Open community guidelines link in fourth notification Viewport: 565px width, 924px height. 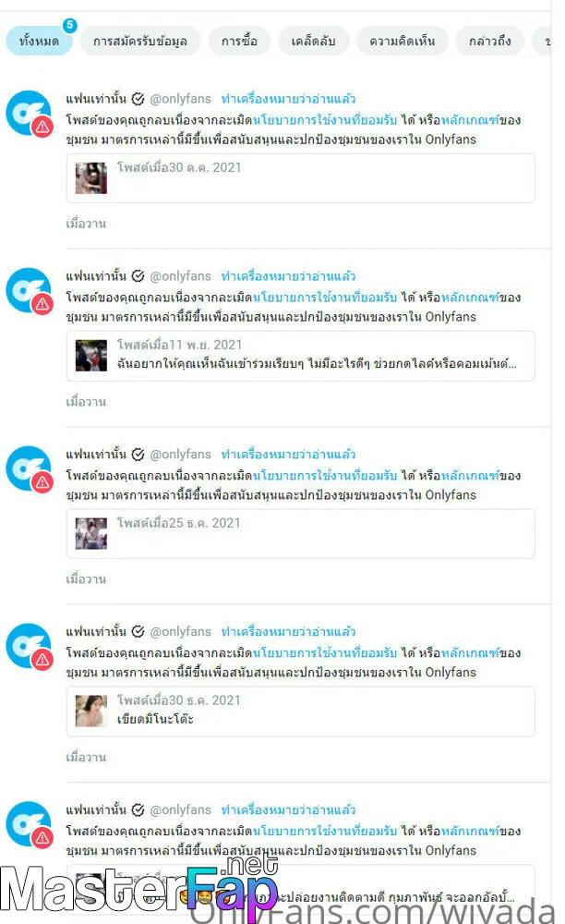(470, 653)
